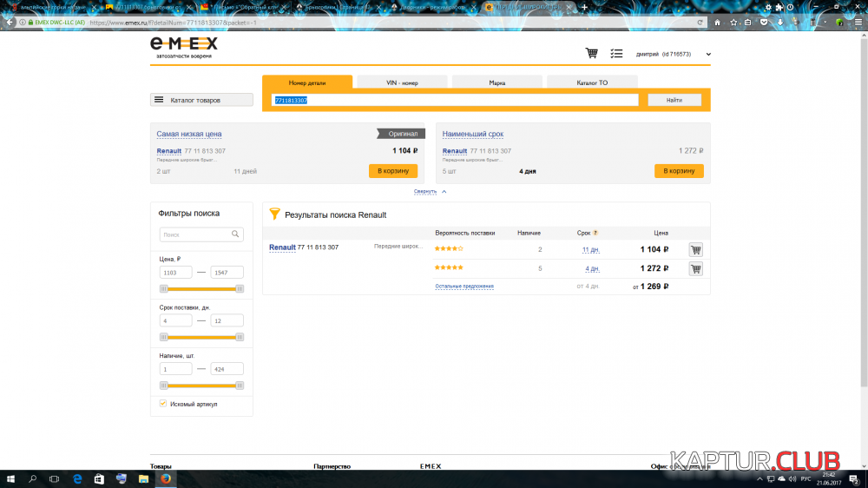The width and height of the screenshot is (868, 488).
Task: Click the volume icon in system tray
Action: [x=792, y=479]
